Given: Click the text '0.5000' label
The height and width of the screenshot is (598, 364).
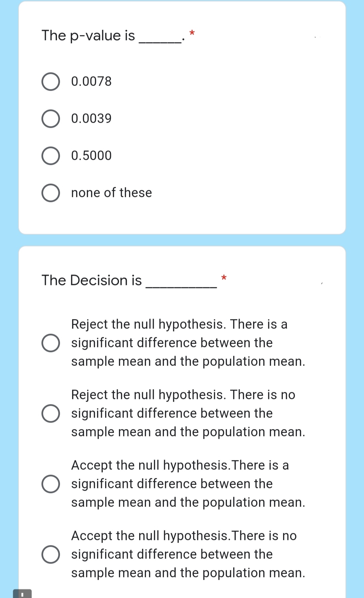Looking at the screenshot, I should pos(91,155).
